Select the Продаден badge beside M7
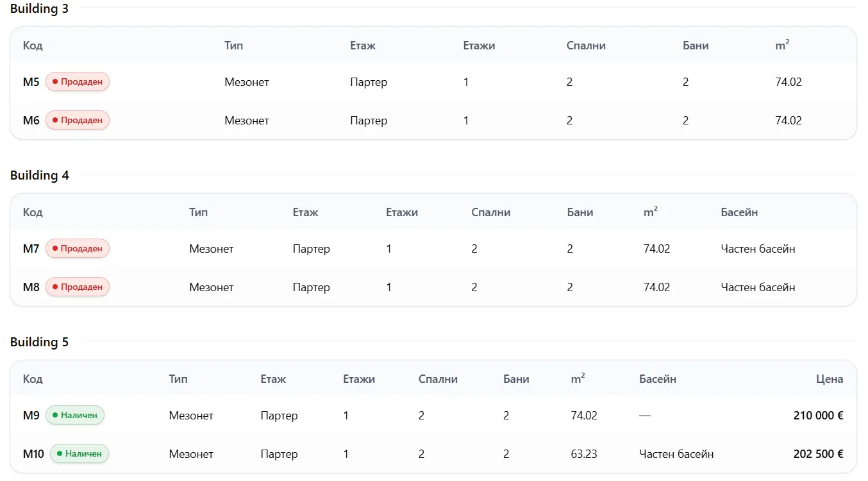Viewport: 868px width, 481px height. 78,249
